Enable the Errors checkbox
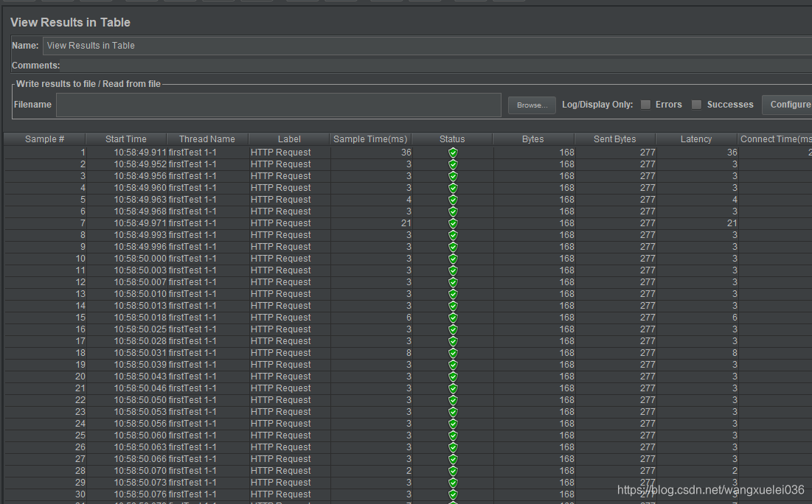 coord(646,105)
